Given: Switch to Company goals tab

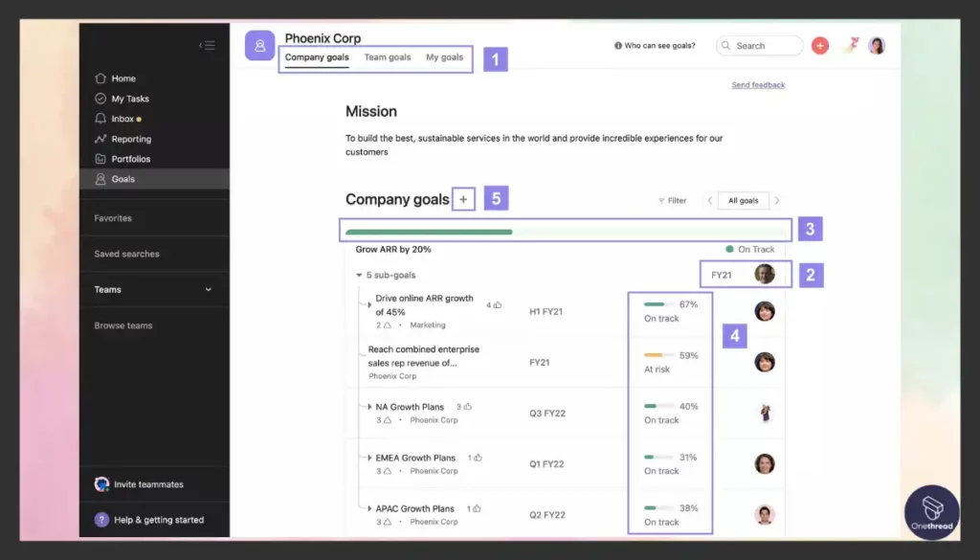Looking at the screenshot, I should click(317, 56).
